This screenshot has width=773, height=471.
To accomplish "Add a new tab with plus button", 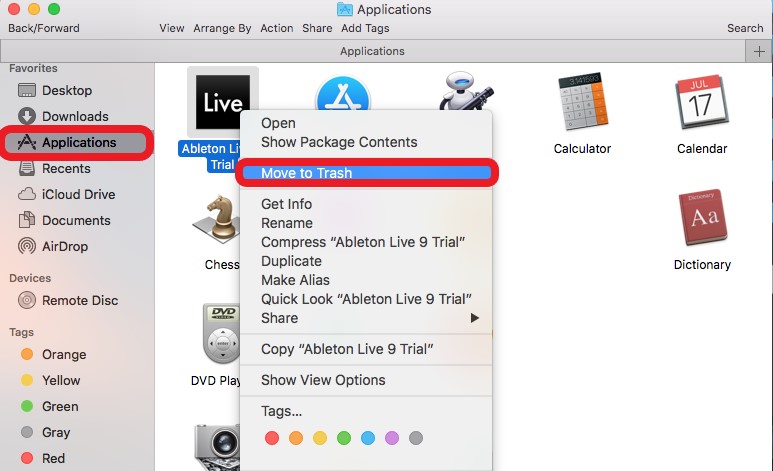I will tap(759, 51).
